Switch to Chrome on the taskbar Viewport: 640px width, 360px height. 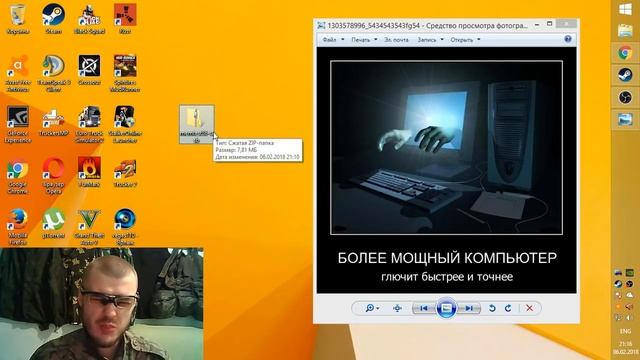pos(625,53)
